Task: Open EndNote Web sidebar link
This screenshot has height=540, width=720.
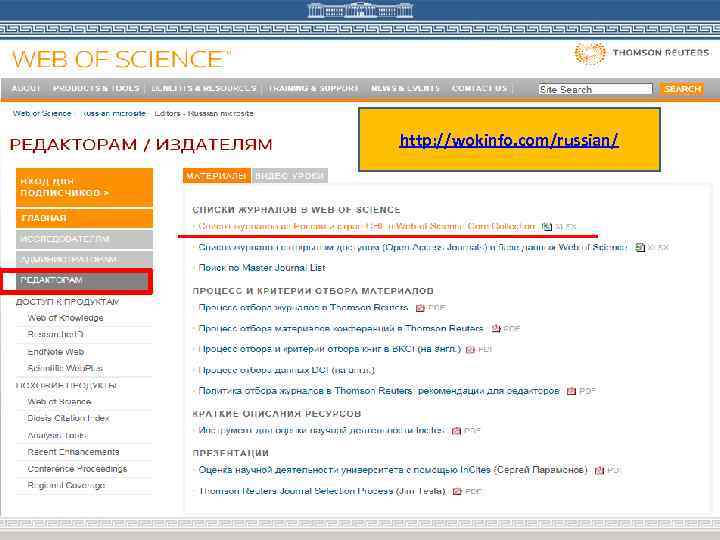Action: 56,352
